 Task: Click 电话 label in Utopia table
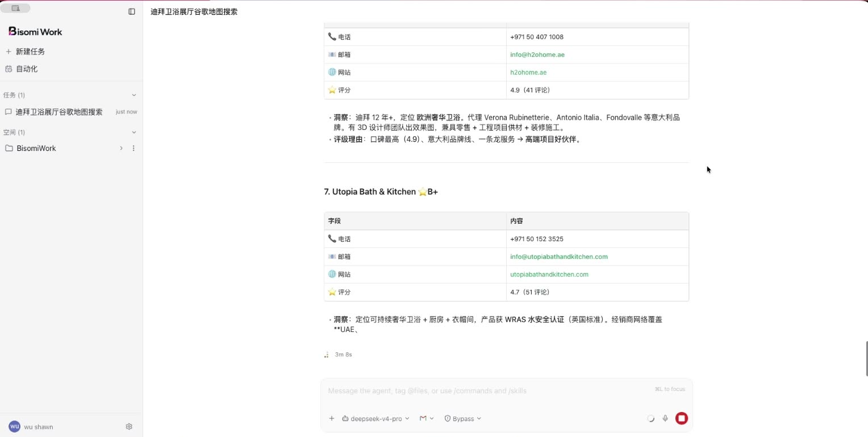click(344, 239)
